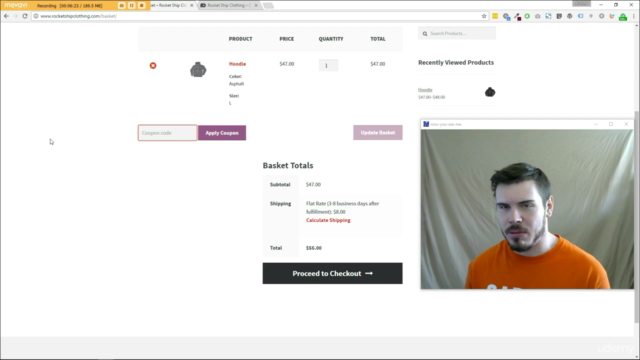Click the Asphalt color value text
This screenshot has height=360, width=640.
236,84
